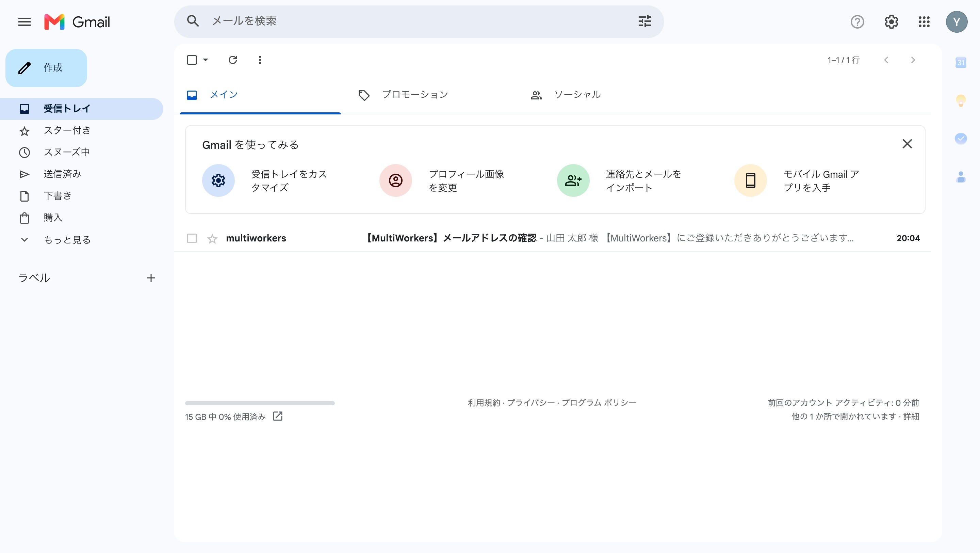Click 連絡先とメールをインポート card
Image resolution: width=980 pixels, height=553 pixels.
pos(620,180)
